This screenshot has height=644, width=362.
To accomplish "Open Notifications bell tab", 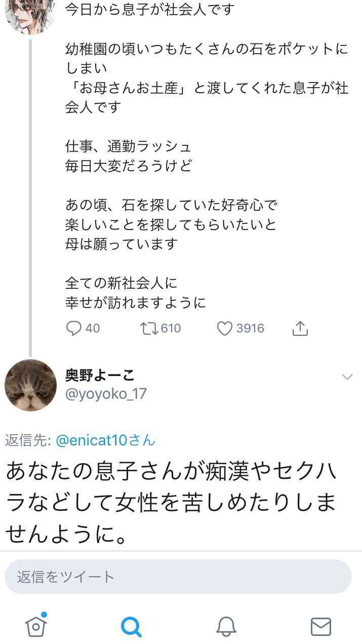I will point(226,627).
